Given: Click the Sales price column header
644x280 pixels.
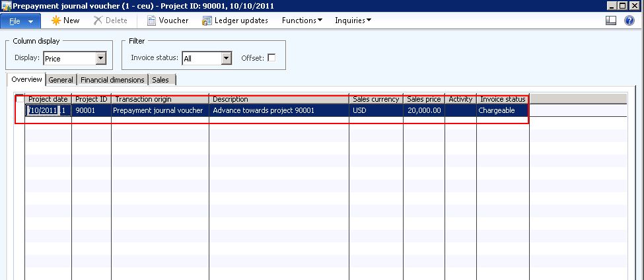Looking at the screenshot, I should pyautogui.click(x=423, y=99).
